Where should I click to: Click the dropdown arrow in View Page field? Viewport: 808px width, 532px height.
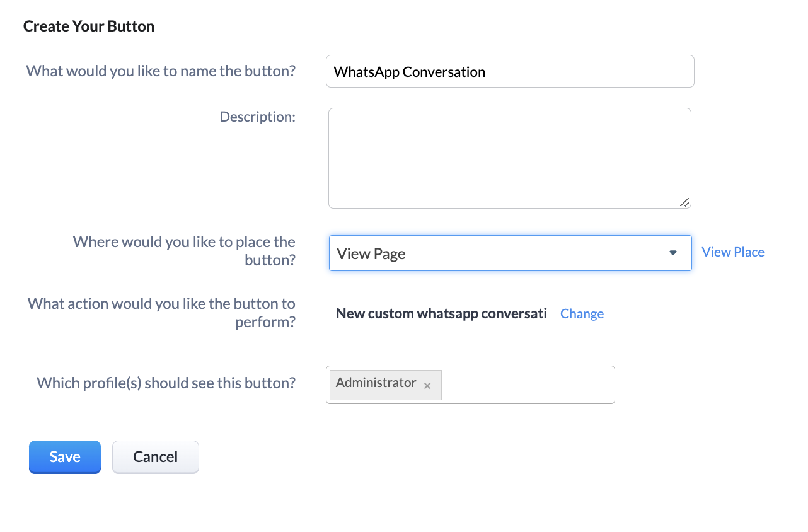672,253
